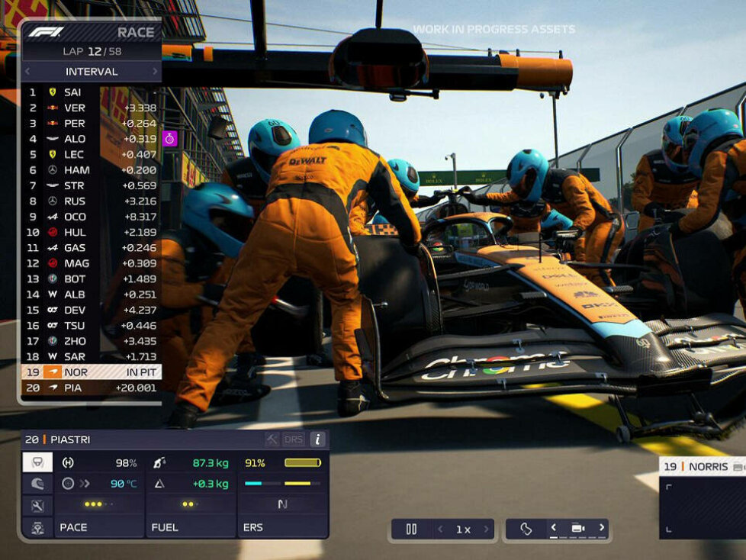The image size is (746, 560).
Task: Select PER row in standings
Action: (92, 124)
